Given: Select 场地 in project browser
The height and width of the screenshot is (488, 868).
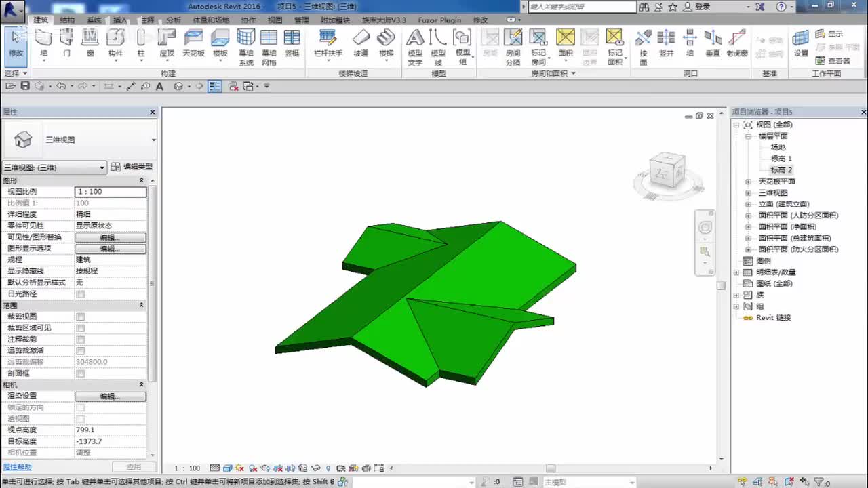Looking at the screenshot, I should [x=778, y=147].
